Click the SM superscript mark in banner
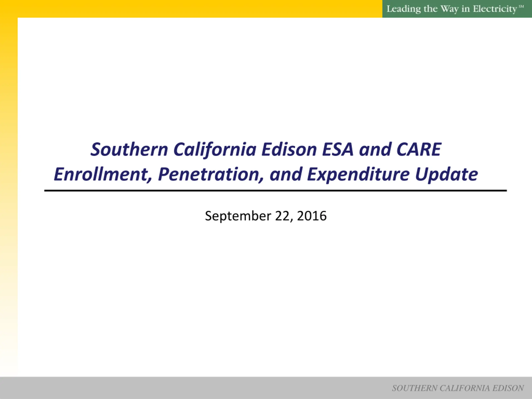The height and width of the screenshot is (399, 532). 521,6
